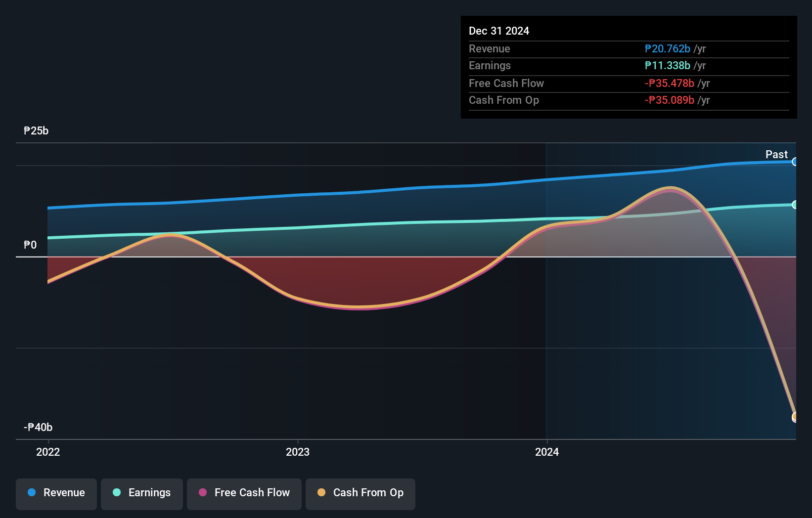Image resolution: width=812 pixels, height=518 pixels.
Task: Toggle the Cash From Op legend button
Action: 361,494
